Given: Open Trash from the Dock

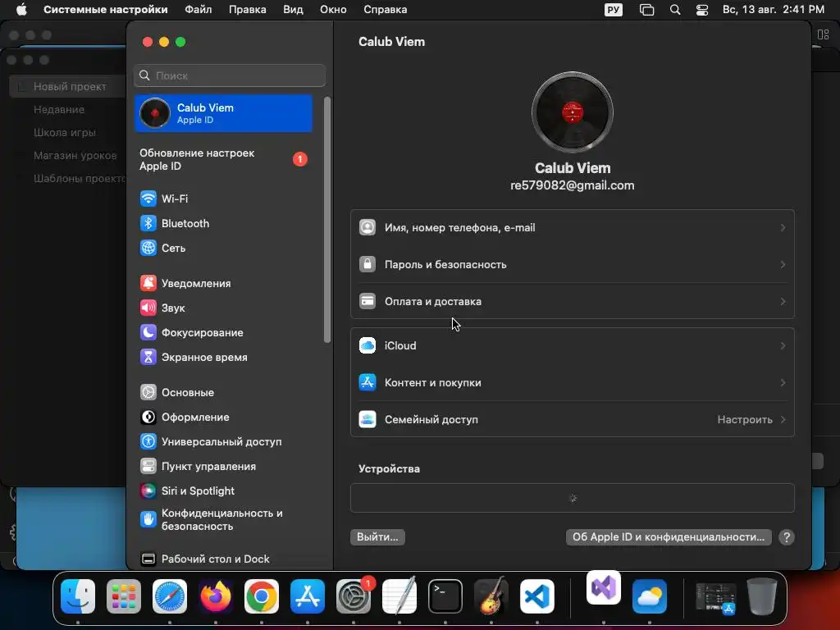Looking at the screenshot, I should (x=762, y=596).
